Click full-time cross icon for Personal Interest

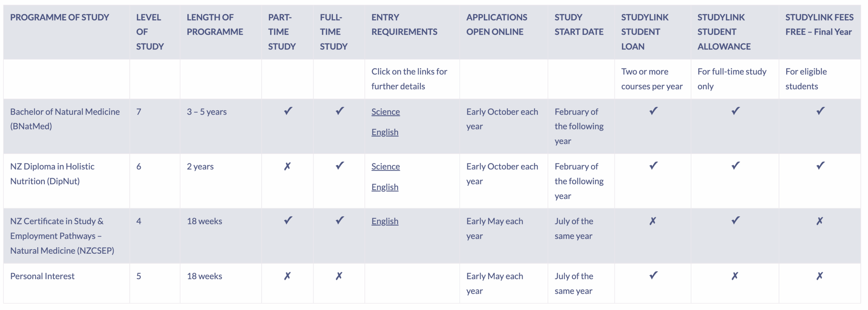[339, 276]
